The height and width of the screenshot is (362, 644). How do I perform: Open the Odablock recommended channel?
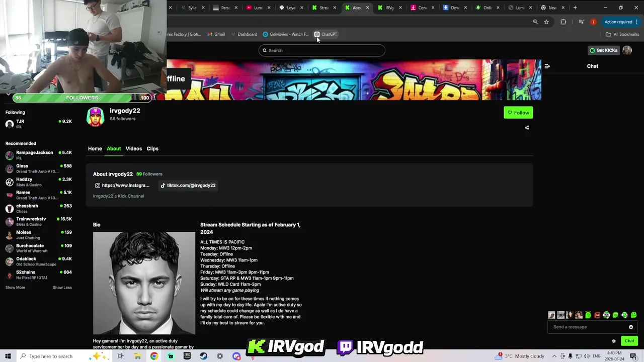click(x=38, y=261)
